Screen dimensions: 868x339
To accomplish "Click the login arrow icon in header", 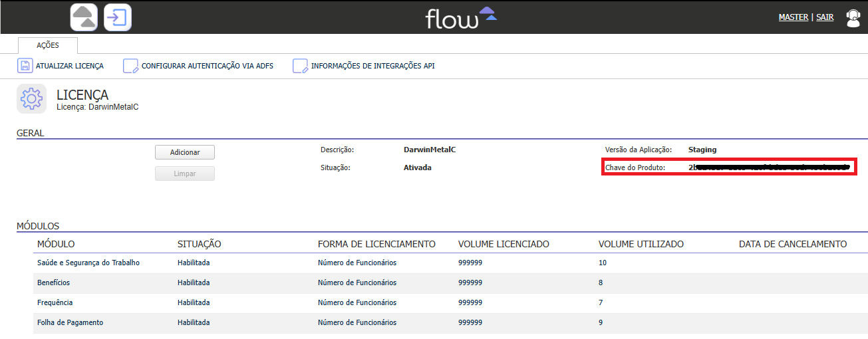I will coord(118,17).
